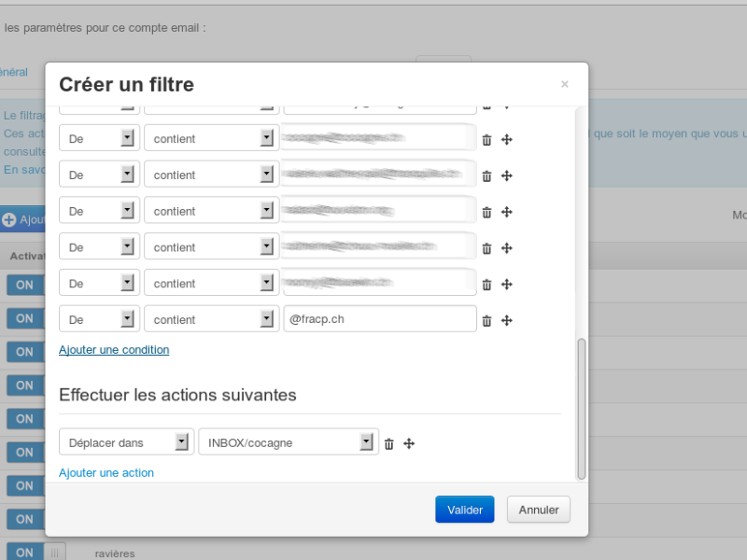
Task: Click the blue Ajouter button behind the dialog
Action: click(x=22, y=219)
